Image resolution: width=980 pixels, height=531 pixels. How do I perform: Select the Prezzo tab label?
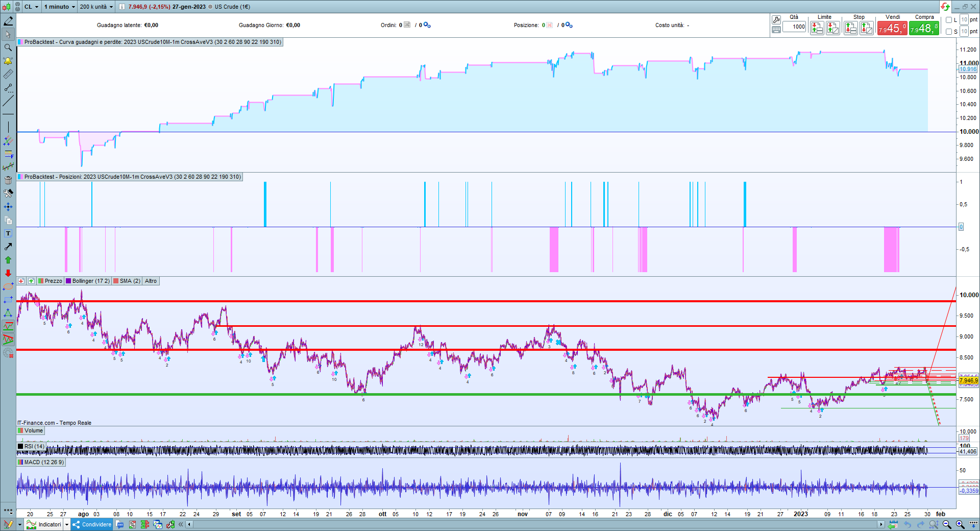pos(53,281)
